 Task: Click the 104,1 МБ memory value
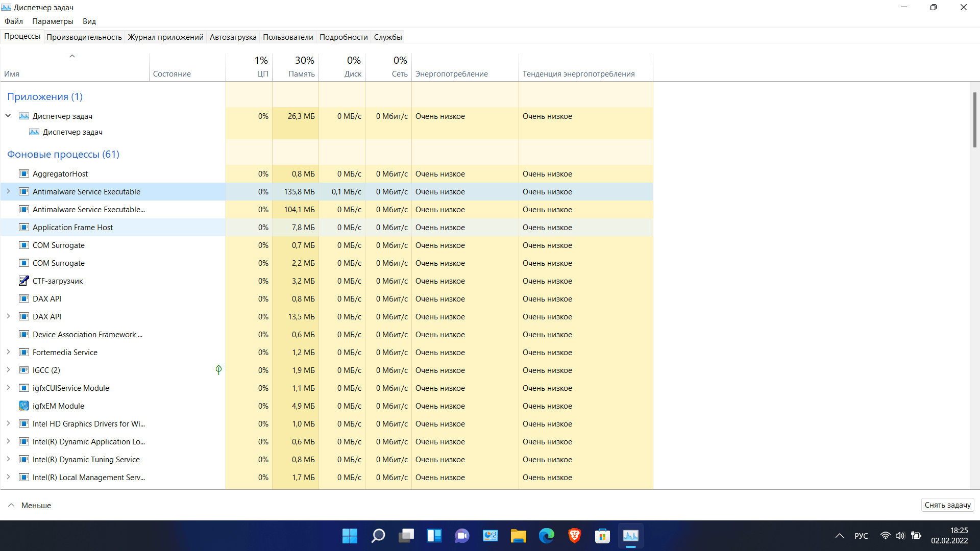299,209
